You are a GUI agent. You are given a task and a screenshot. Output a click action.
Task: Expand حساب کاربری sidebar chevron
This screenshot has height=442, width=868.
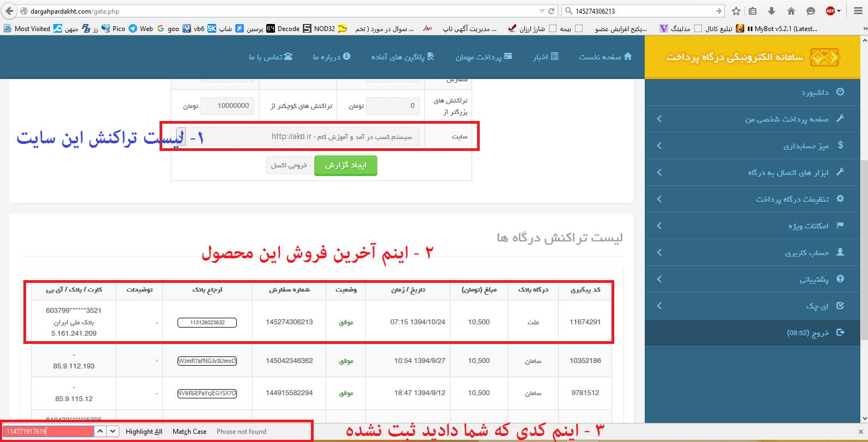659,252
